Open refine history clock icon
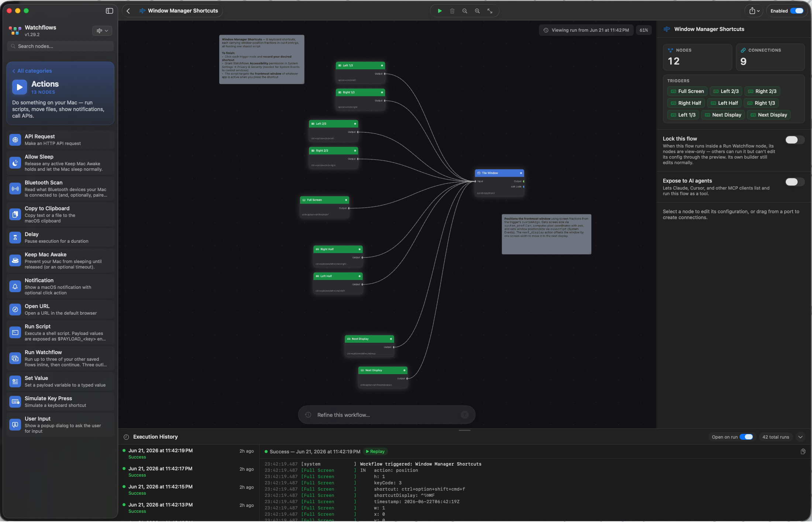812x522 pixels. [308, 415]
